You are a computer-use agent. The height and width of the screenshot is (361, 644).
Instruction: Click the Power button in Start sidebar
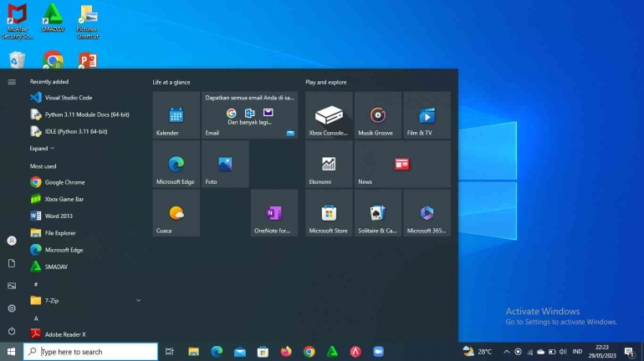coord(12,331)
